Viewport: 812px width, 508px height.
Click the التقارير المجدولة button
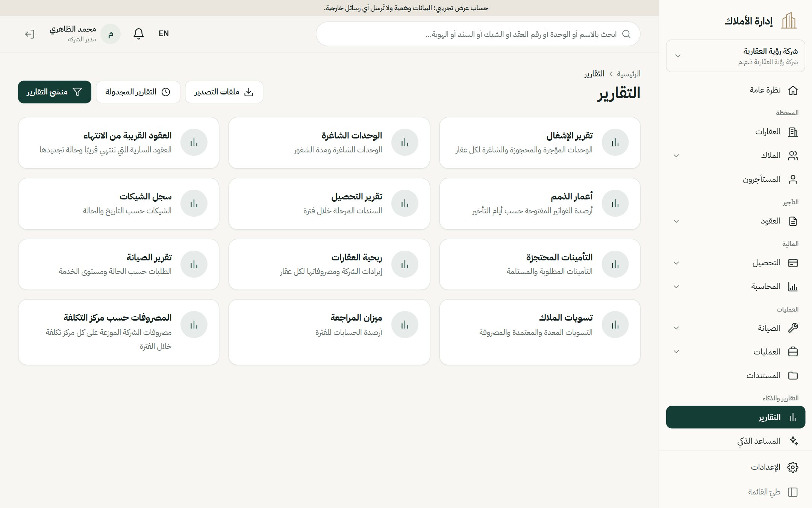point(138,92)
